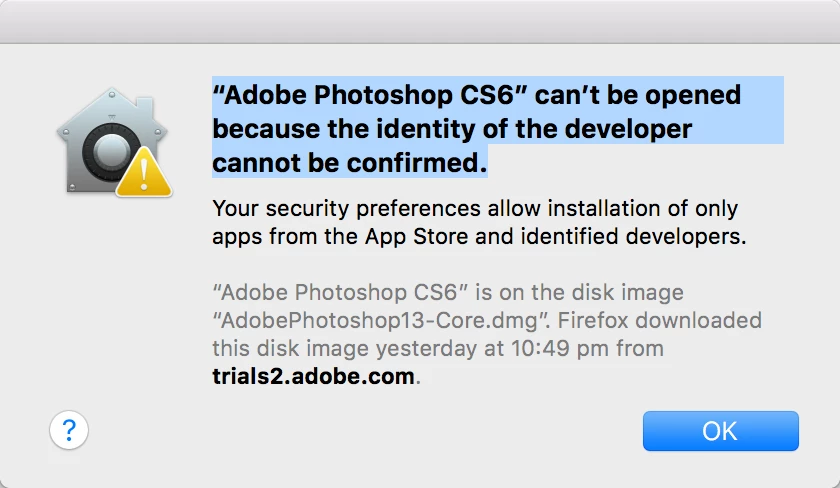Image resolution: width=840 pixels, height=488 pixels.
Task: Select the trials2.adobe.com bold text
Action: 313,376
